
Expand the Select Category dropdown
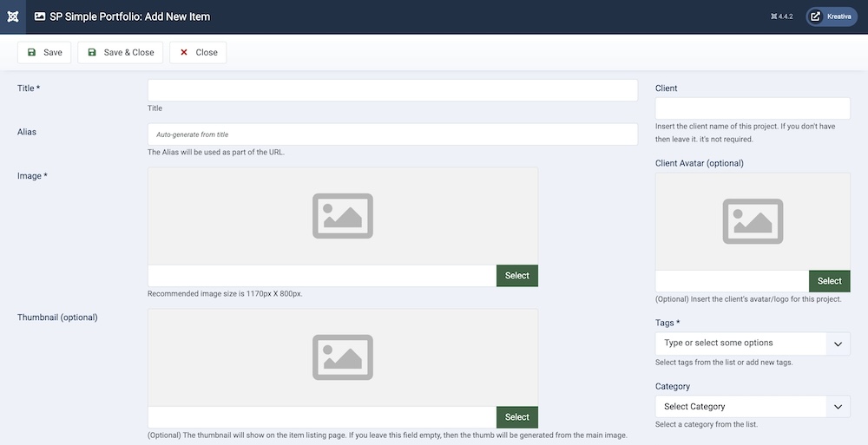point(752,407)
